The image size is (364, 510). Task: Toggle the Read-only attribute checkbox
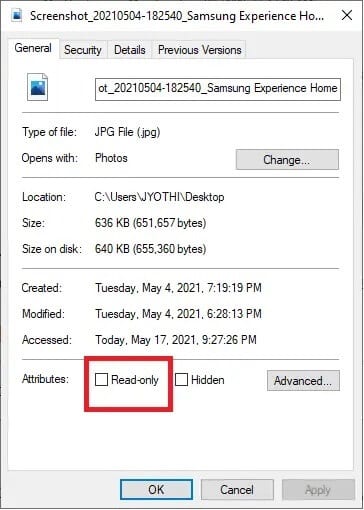tap(101, 379)
